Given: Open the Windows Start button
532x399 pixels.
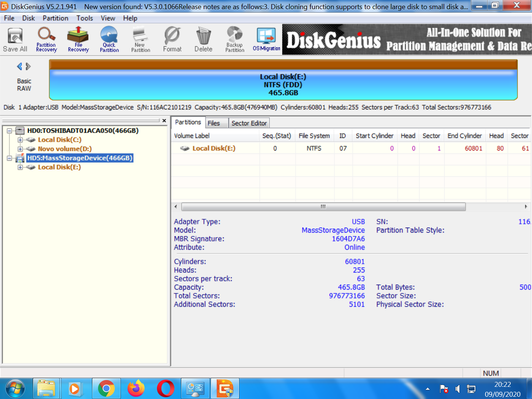Looking at the screenshot, I should point(15,388).
